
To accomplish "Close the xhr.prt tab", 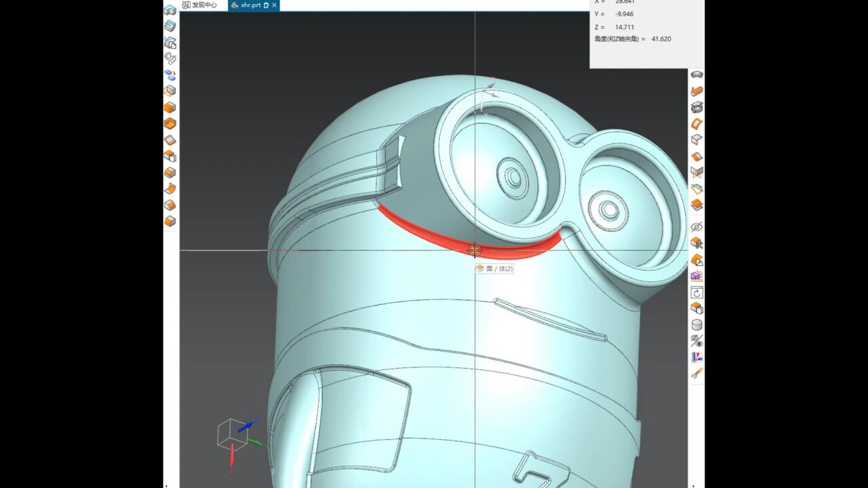I will [275, 5].
